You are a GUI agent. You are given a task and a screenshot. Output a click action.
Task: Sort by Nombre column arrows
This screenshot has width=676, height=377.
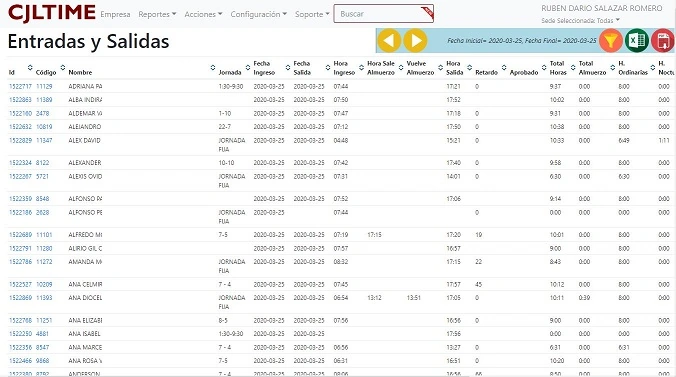click(213, 67)
